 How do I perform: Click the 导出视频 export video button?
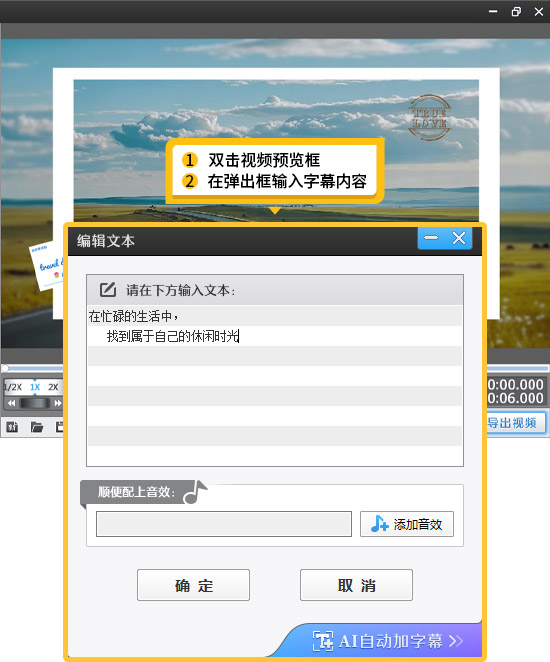tap(516, 422)
